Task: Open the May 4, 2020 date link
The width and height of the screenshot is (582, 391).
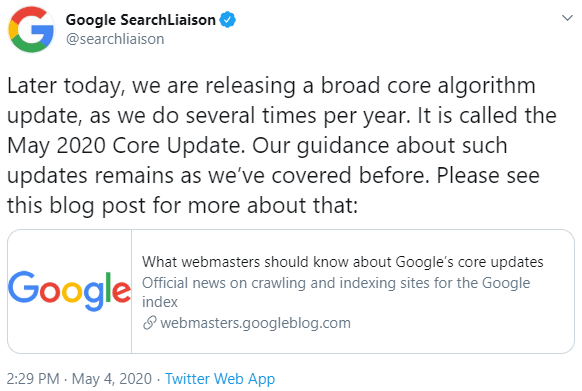Action: [112, 379]
